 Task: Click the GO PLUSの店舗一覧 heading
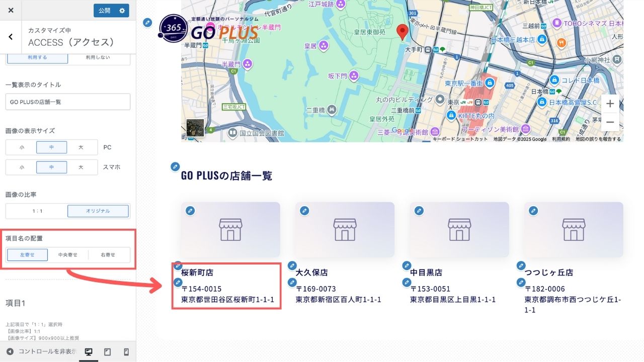coord(227,176)
